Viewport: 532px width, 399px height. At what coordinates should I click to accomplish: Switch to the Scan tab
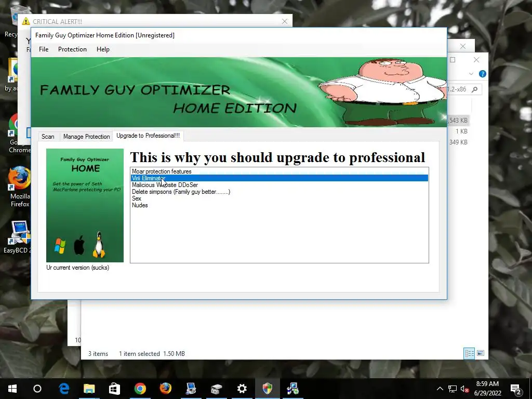[48, 137]
